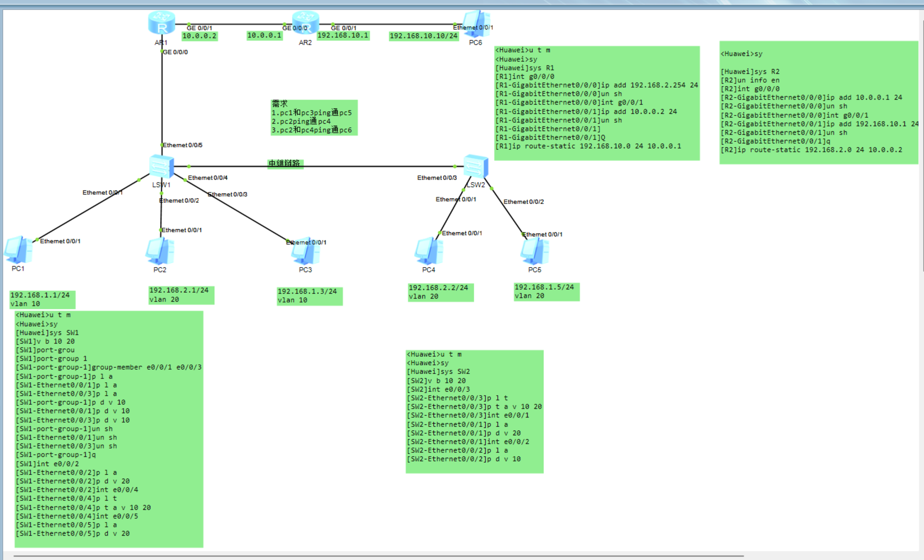924x560 pixels.
Task: Click the PC6 computer icon
Action: click(477, 24)
